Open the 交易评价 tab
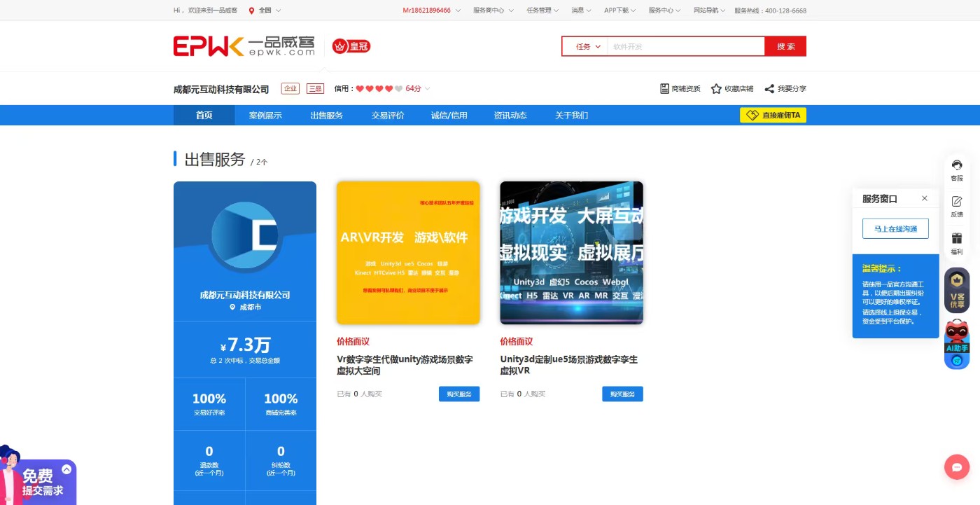Viewport: 980px width, 505px height. click(388, 116)
